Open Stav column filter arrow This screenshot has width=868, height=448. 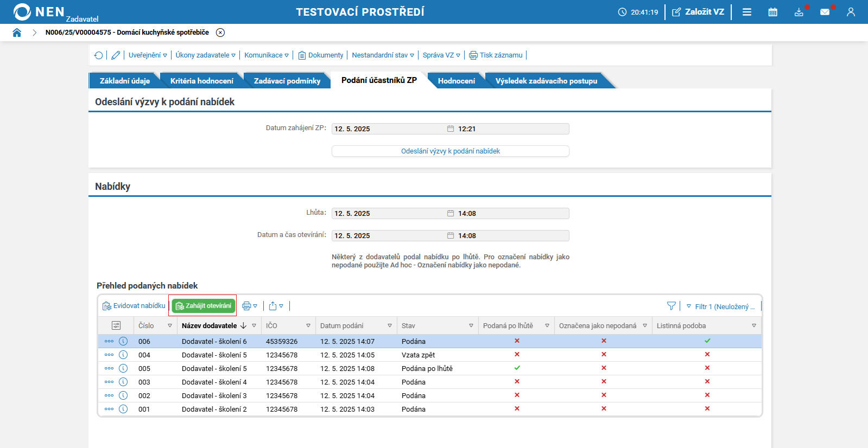pos(471,325)
